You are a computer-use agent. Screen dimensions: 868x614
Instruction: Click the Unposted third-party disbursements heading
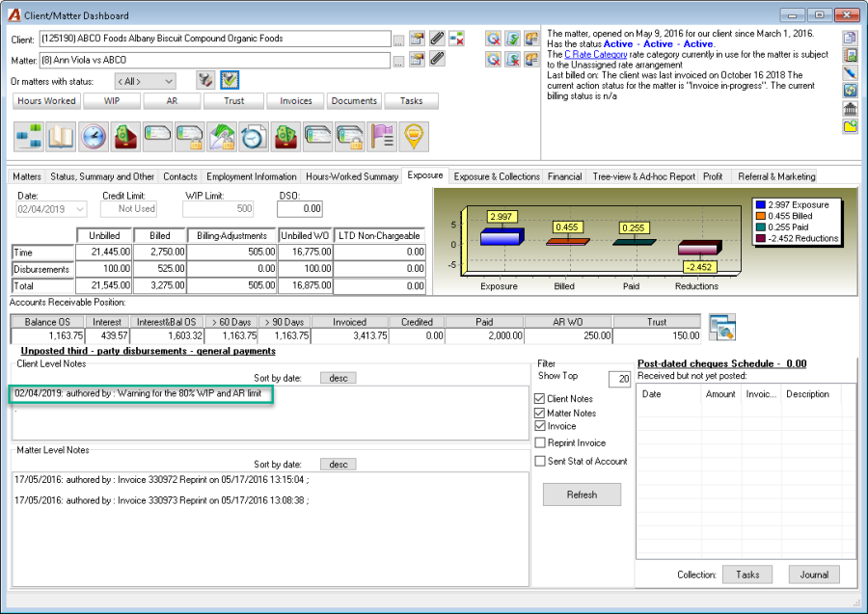click(x=148, y=351)
